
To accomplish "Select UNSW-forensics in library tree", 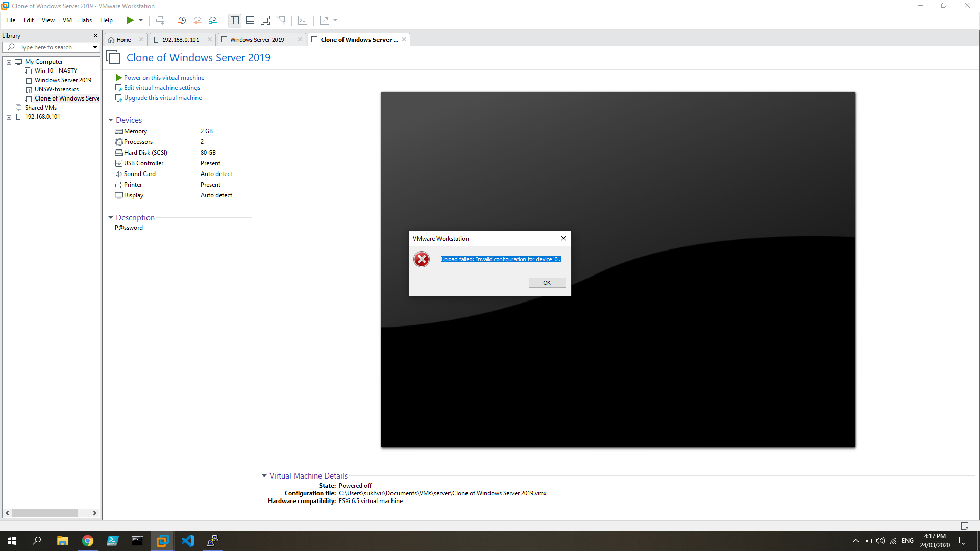I will [x=56, y=89].
